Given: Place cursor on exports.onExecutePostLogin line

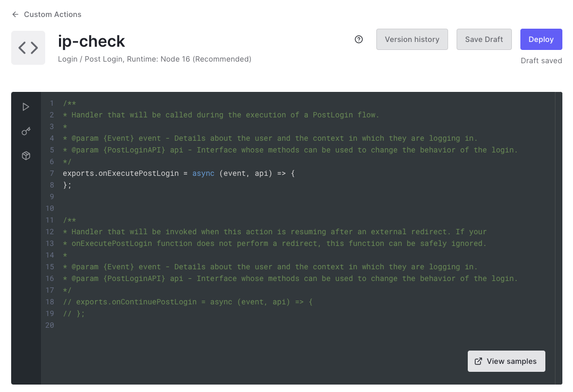Looking at the screenshot, I should pyautogui.click(x=179, y=173).
